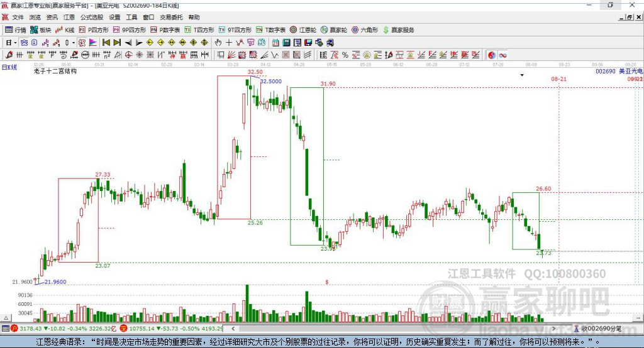Select the rectangle drawing tool
Viewport: 644px width, 348px height.
coord(220,55)
